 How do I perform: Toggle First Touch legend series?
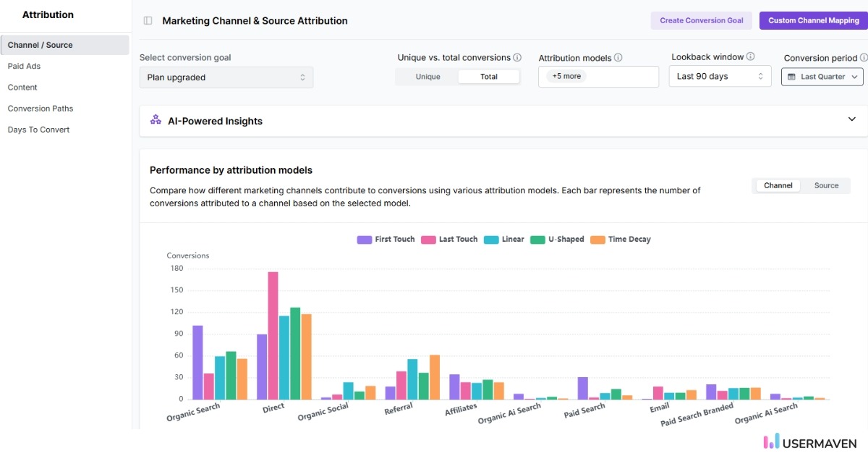(x=386, y=240)
